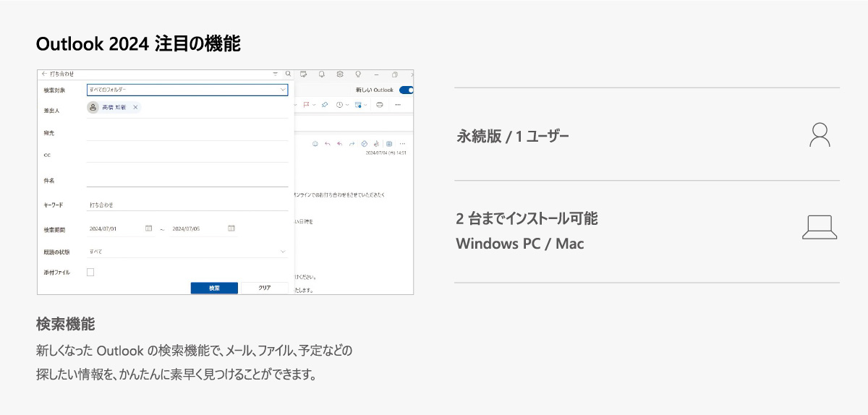868x415 pixels.
Task: Open start date calendar picker
Action: pyautogui.click(x=148, y=228)
